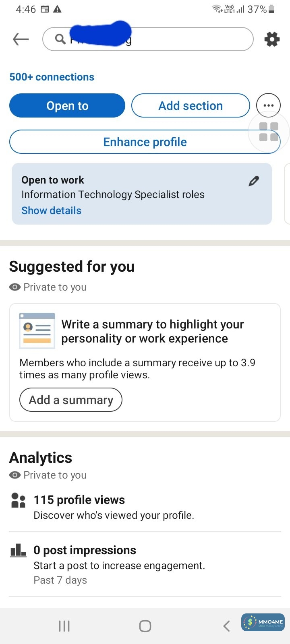Tap the summary card illustration icon

(37, 330)
